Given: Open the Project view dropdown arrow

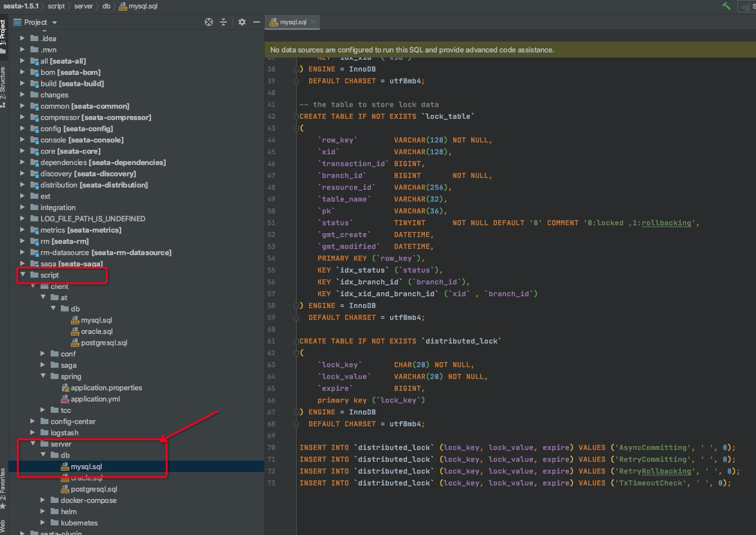Looking at the screenshot, I should coord(53,21).
